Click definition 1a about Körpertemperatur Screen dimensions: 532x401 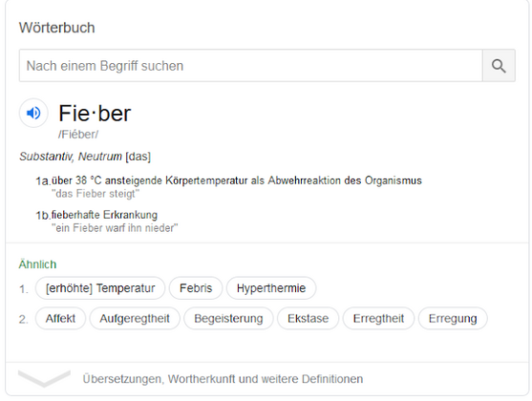pyautogui.click(x=237, y=180)
